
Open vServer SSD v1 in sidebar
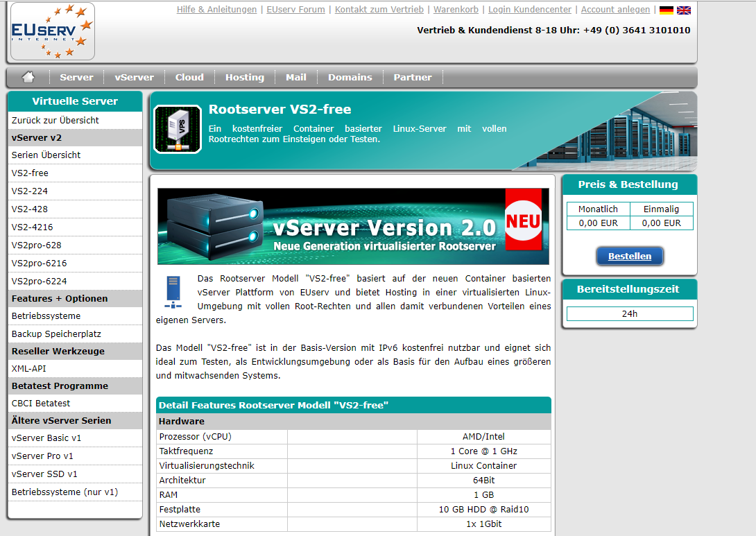tap(75, 474)
